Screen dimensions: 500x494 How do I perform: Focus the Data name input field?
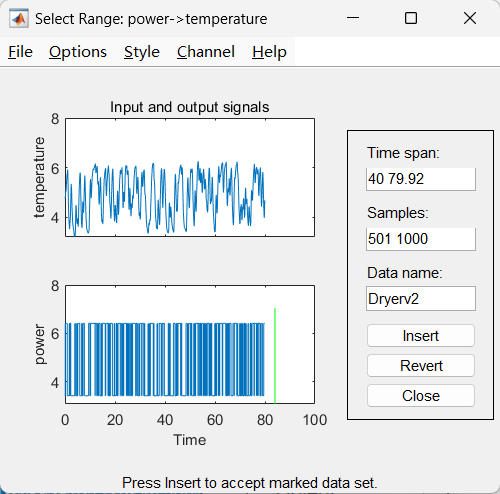pyautogui.click(x=421, y=298)
